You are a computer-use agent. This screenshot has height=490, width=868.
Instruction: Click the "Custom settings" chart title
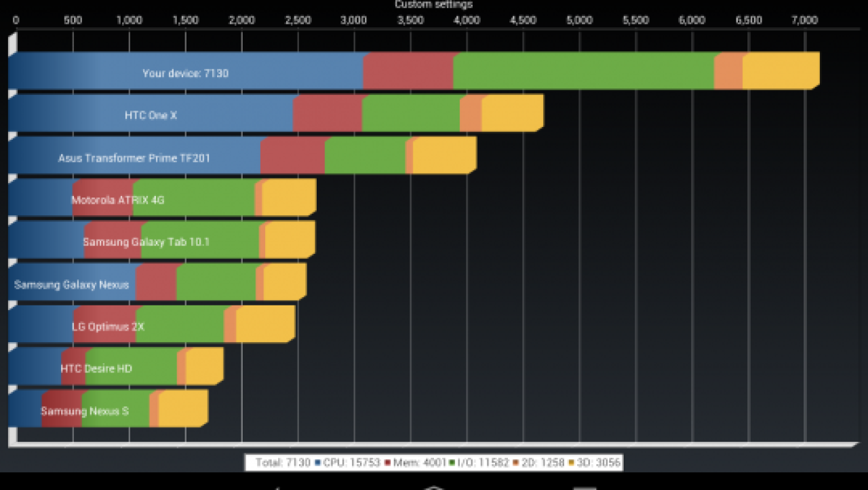pyautogui.click(x=434, y=5)
